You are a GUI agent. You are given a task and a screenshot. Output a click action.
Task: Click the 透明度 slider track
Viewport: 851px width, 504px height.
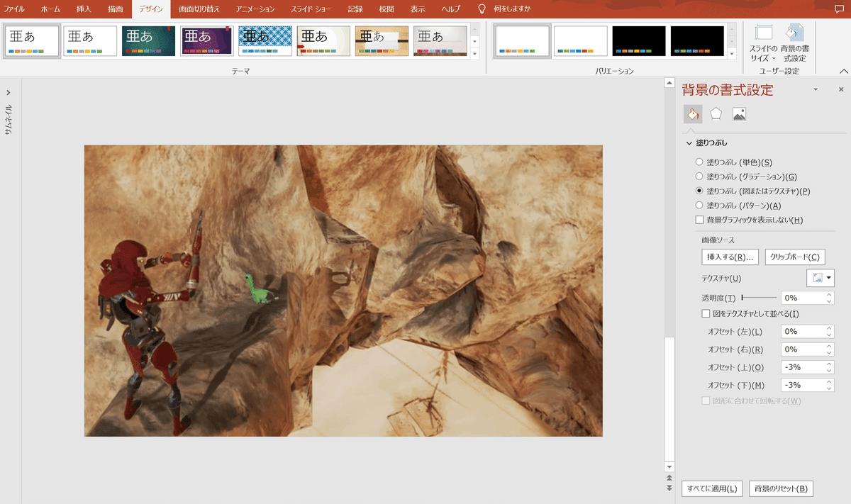coord(758,298)
